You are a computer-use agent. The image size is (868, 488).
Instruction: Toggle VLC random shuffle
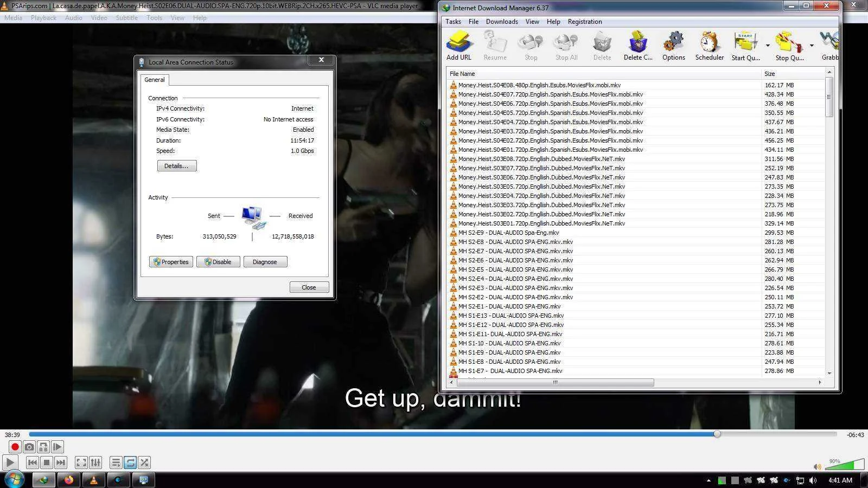[144, 463]
